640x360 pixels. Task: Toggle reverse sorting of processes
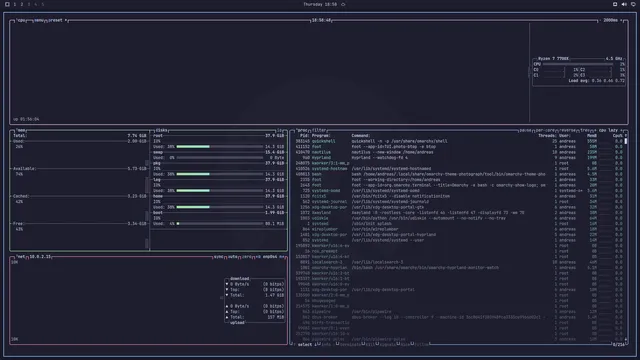[567, 130]
